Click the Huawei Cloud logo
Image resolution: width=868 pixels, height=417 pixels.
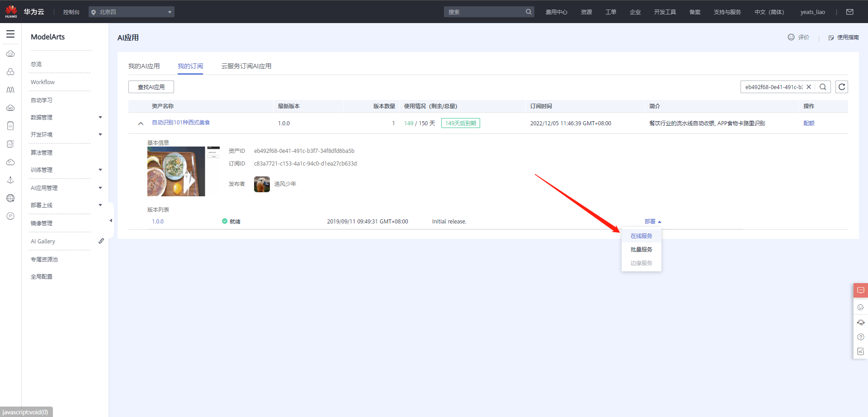click(x=11, y=11)
